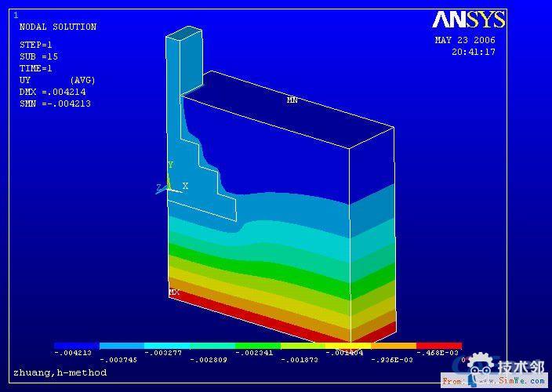Select the cyan legend color band

pos(167,346)
